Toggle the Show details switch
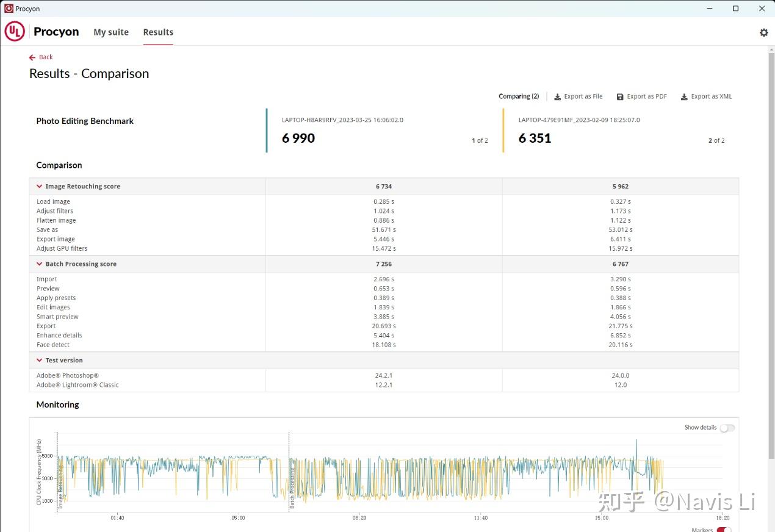Screen dimensions: 775x532 727,428
